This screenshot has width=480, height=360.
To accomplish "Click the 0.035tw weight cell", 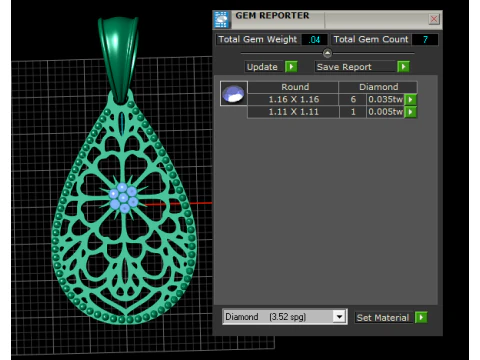I will (385, 99).
